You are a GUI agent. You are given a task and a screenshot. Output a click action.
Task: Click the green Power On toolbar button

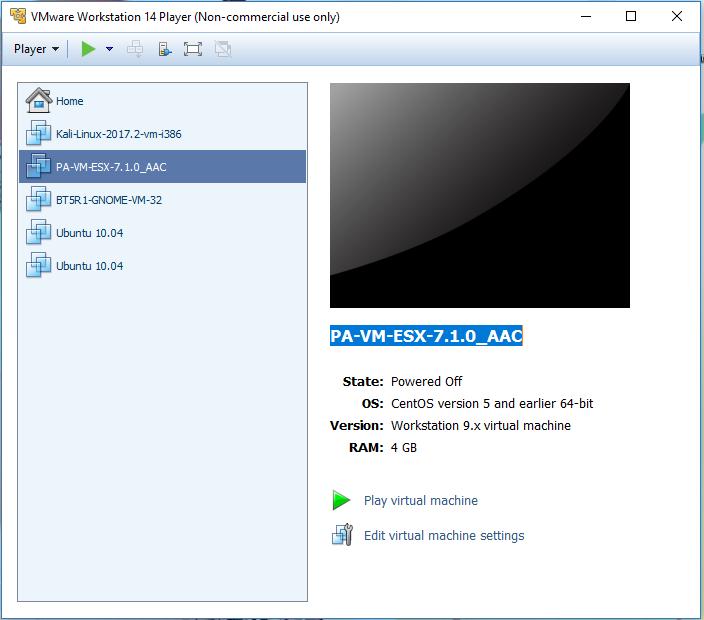(88, 48)
